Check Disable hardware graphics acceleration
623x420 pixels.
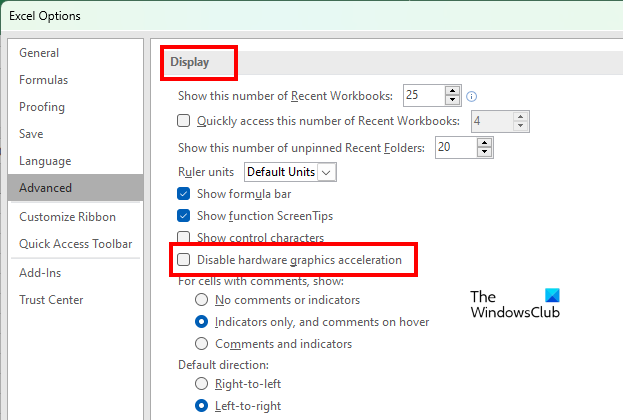pos(184,259)
